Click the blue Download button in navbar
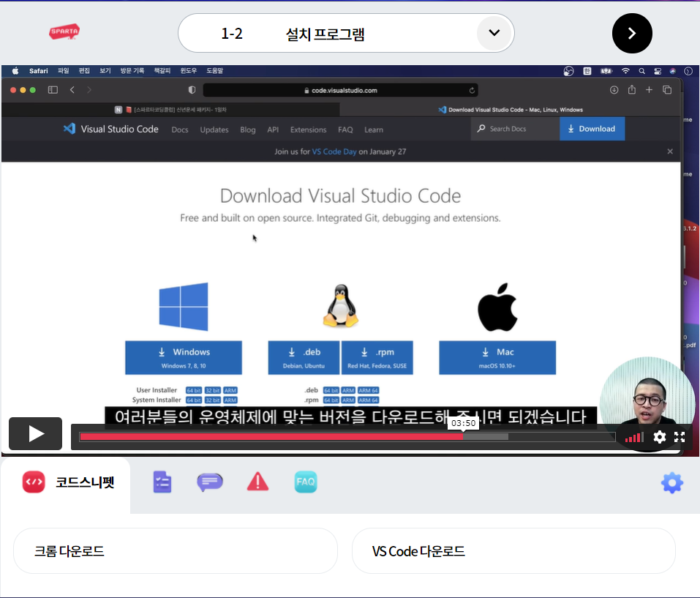The image size is (700, 598). (x=592, y=129)
